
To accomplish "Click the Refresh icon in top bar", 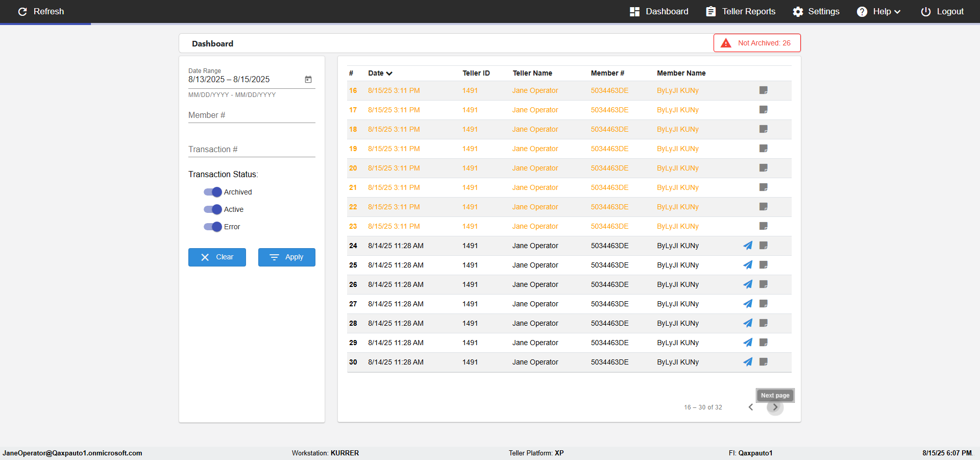I will point(22,12).
